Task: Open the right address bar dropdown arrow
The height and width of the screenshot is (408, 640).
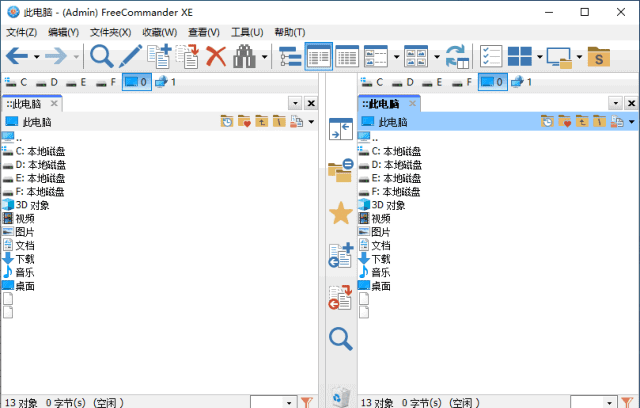Action: [x=632, y=122]
